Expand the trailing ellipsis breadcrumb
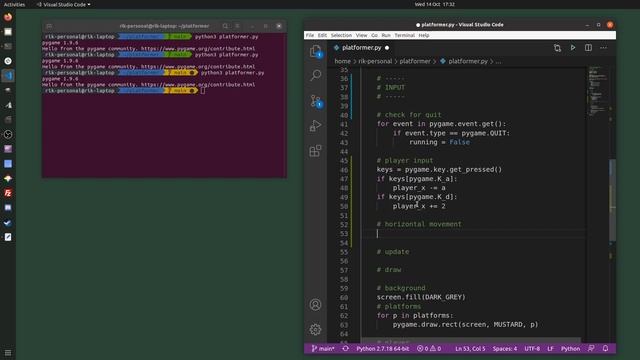This screenshot has height=360, width=640. (x=498, y=61)
